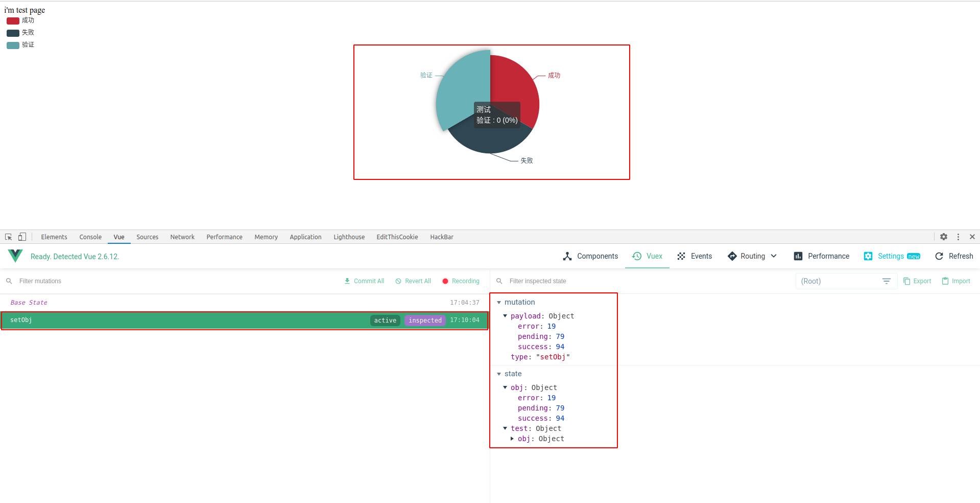Close the DevTools panel
980x503 pixels.
click(x=972, y=237)
